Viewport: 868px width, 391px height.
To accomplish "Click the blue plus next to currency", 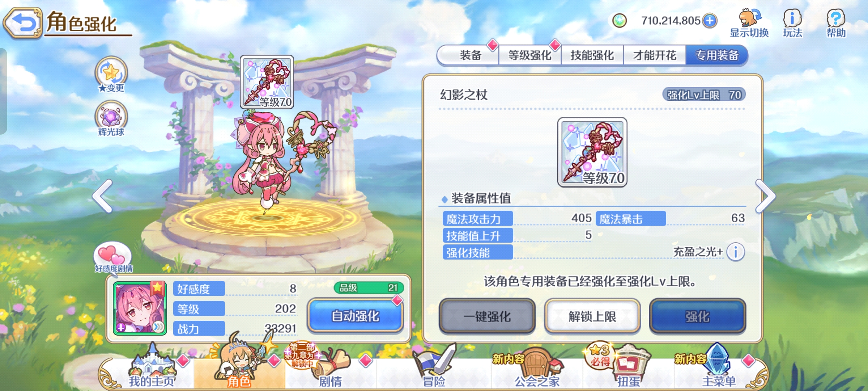I will [710, 21].
